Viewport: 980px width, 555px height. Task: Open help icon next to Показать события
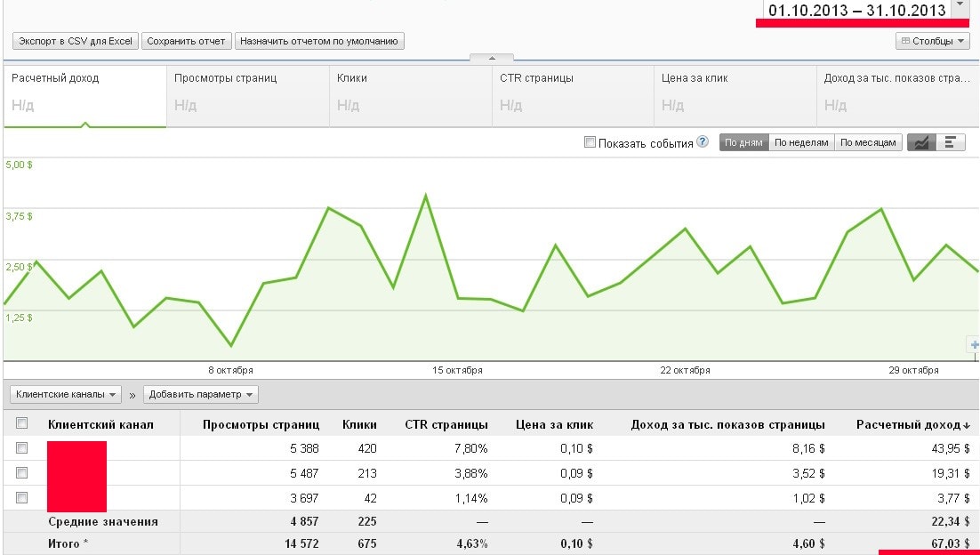point(703,142)
